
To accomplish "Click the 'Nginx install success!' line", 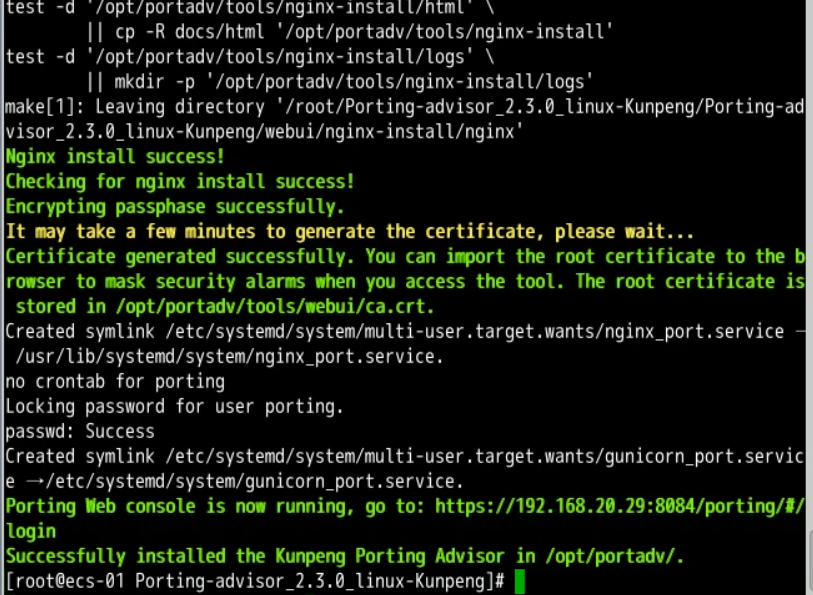I will [x=115, y=157].
